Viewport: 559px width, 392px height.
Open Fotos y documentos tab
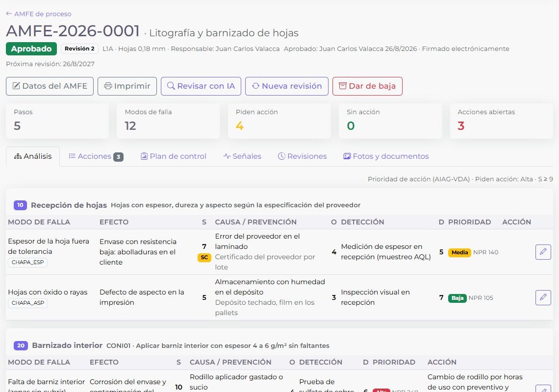[386, 156]
